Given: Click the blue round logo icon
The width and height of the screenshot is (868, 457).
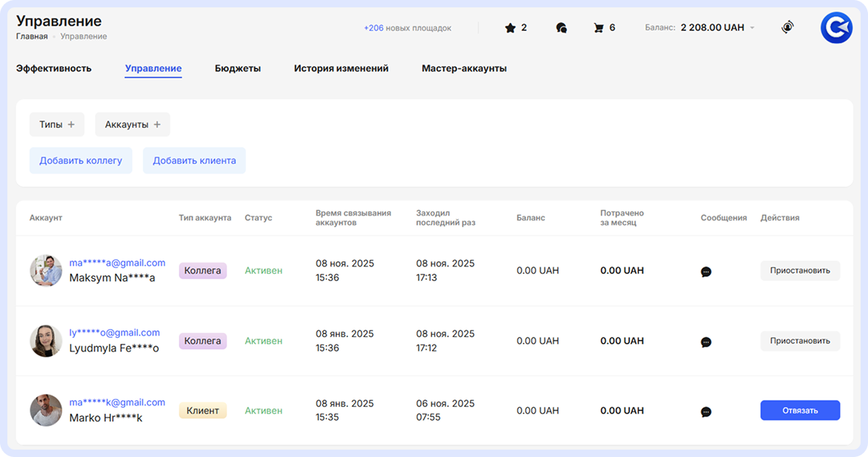Looking at the screenshot, I should (x=836, y=28).
